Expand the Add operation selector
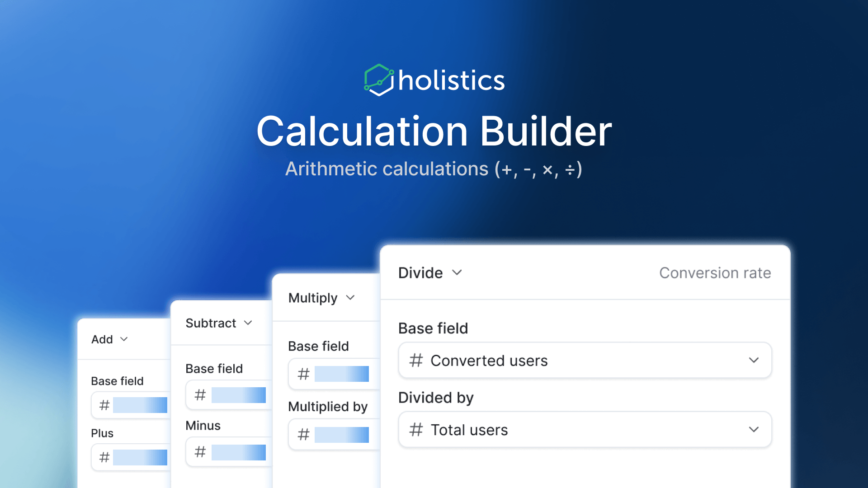 coord(124,339)
